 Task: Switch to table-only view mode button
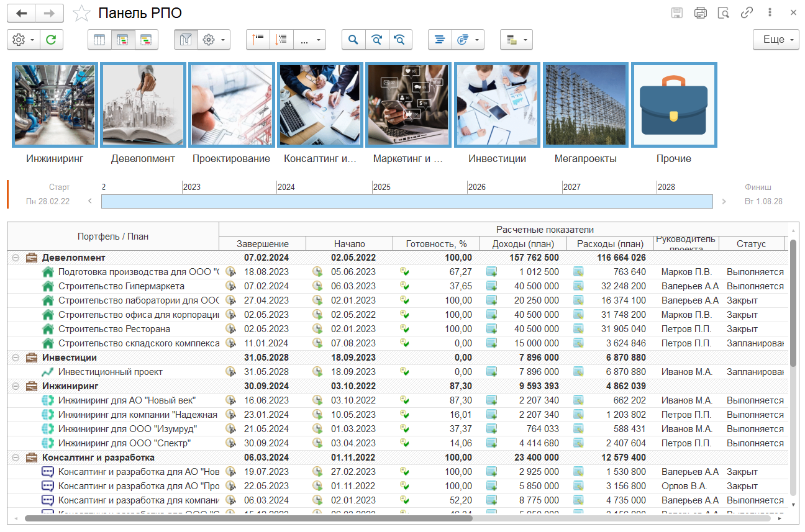point(99,40)
